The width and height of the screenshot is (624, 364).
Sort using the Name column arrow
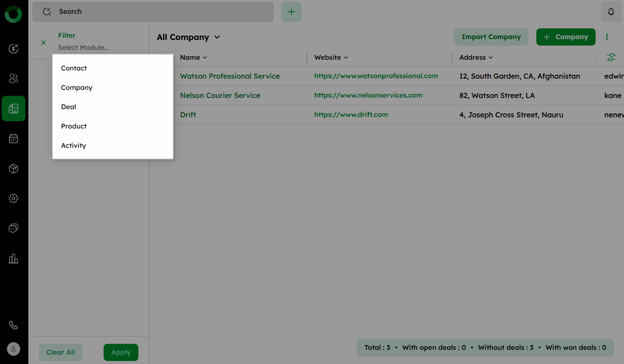click(205, 58)
